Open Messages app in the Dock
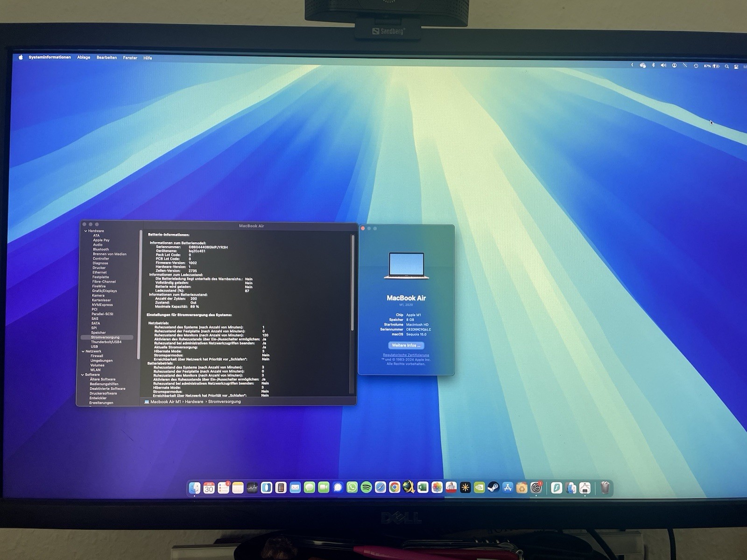The width and height of the screenshot is (747, 560). [309, 488]
